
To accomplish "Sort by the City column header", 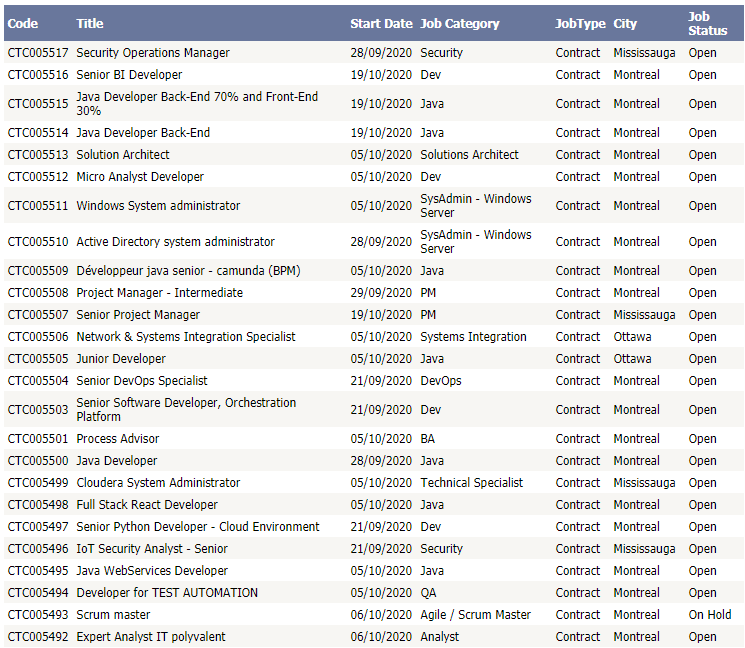I will (x=625, y=24).
